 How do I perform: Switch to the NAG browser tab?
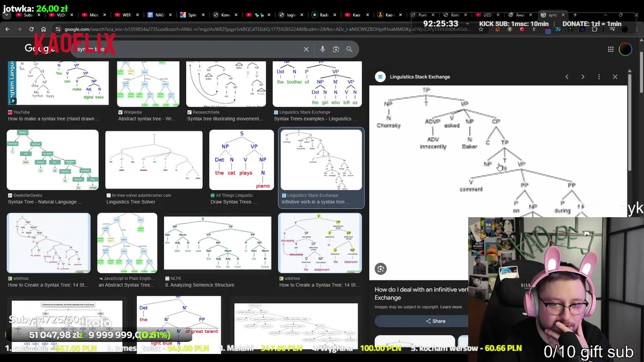pyautogui.click(x=159, y=15)
